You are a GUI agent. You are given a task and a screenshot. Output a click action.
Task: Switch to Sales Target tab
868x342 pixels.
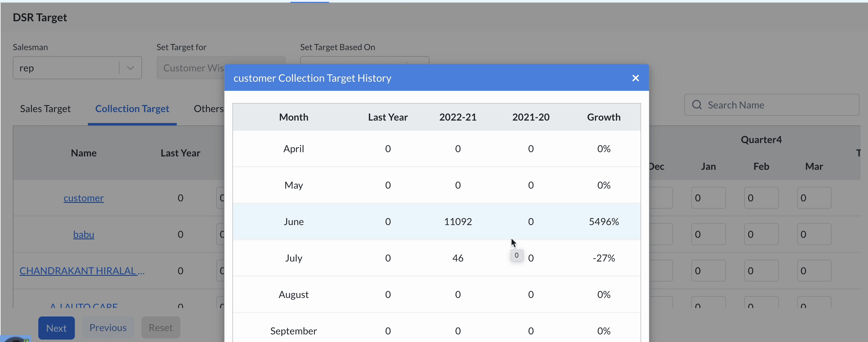pyautogui.click(x=45, y=109)
